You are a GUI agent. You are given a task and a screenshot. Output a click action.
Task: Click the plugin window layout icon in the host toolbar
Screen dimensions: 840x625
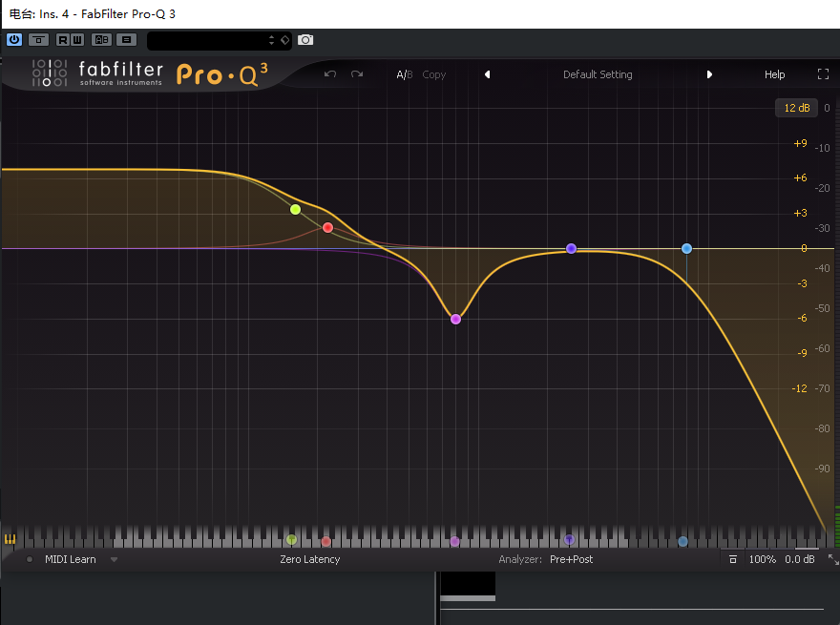pyautogui.click(x=38, y=40)
